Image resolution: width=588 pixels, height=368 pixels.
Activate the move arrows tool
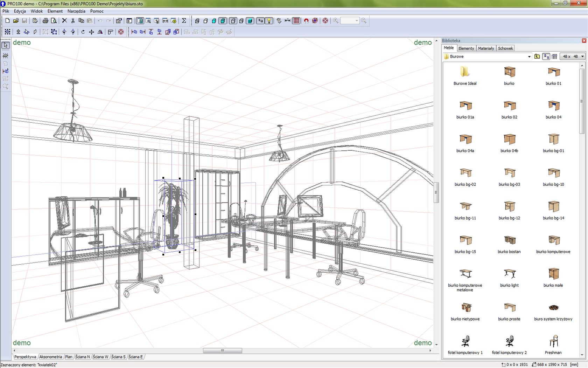91,32
